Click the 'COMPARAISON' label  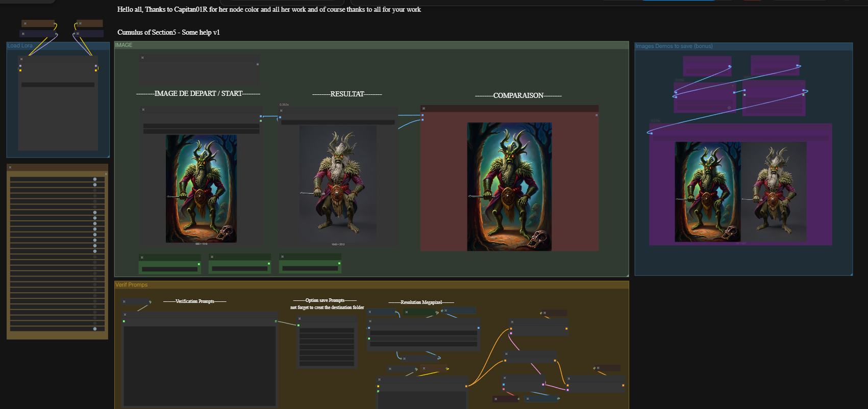[x=518, y=95]
